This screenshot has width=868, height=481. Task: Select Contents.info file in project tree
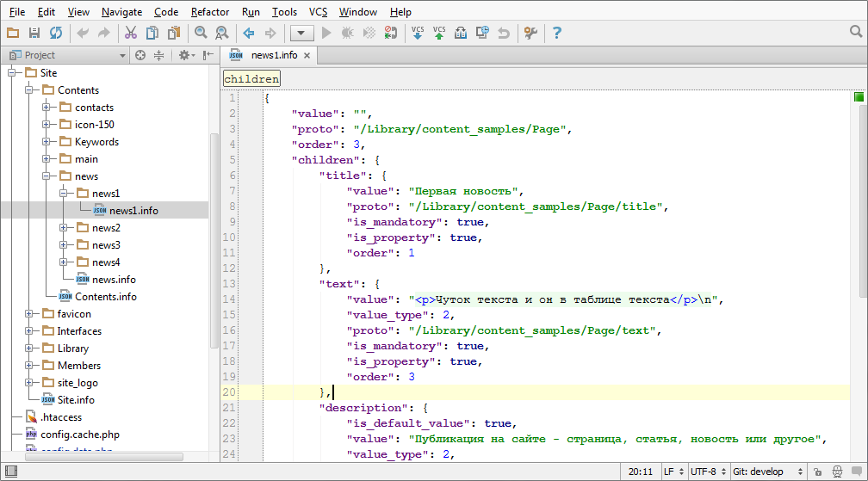pyautogui.click(x=105, y=297)
